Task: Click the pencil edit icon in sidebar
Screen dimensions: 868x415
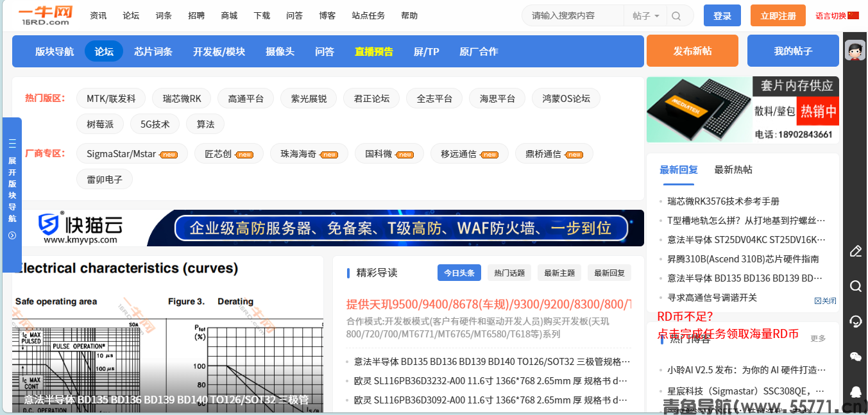Action: click(x=855, y=251)
